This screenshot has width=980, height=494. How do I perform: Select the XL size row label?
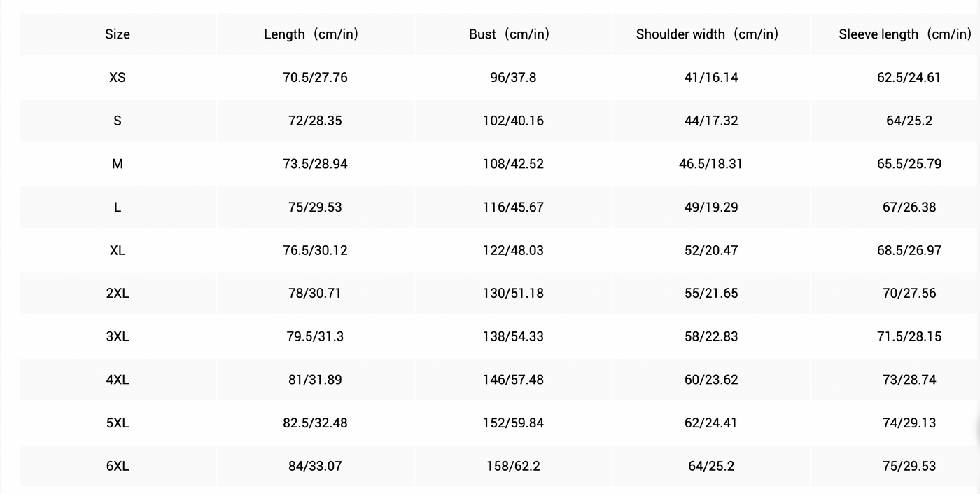pos(118,250)
